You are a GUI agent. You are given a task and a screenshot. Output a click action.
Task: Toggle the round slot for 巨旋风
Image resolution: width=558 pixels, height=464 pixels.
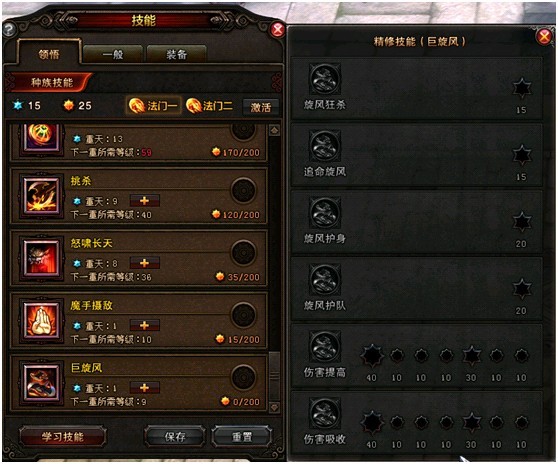(244, 378)
